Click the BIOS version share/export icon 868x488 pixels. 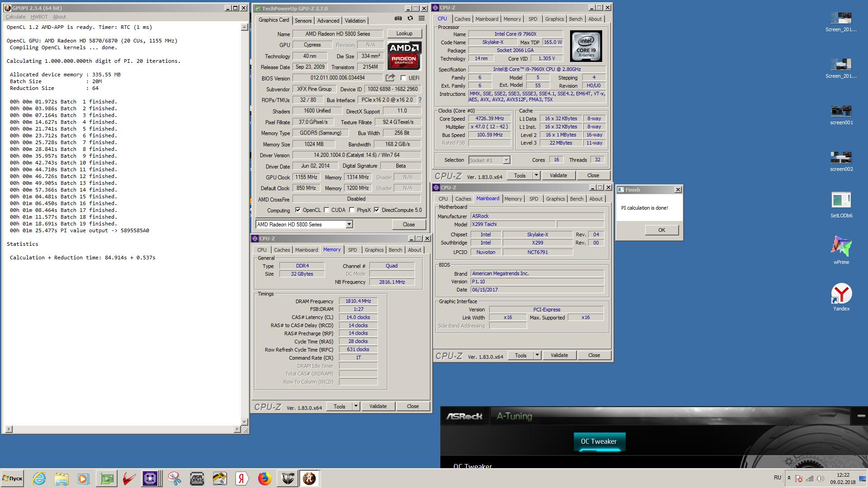pos(390,78)
